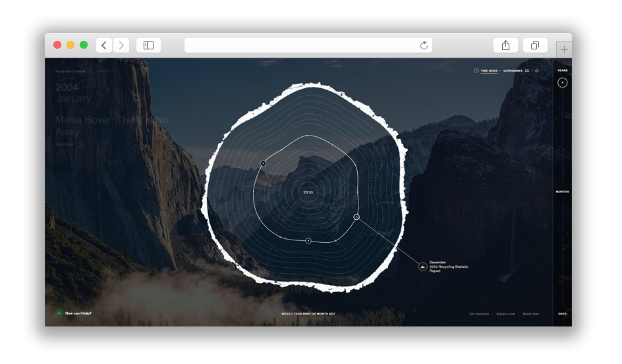Image resolution: width=622 pixels, height=364 pixels.
Task: Open a new tab with plus button
Action: 564,50
